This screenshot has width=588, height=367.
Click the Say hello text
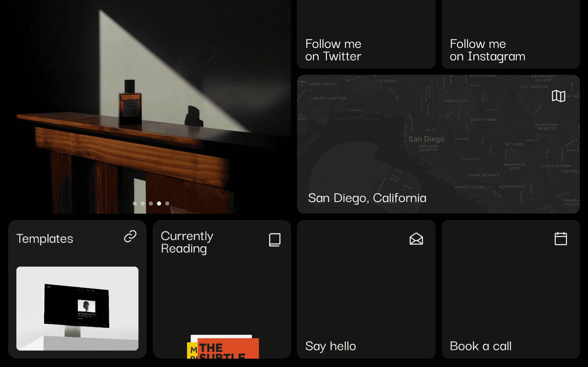[331, 346]
